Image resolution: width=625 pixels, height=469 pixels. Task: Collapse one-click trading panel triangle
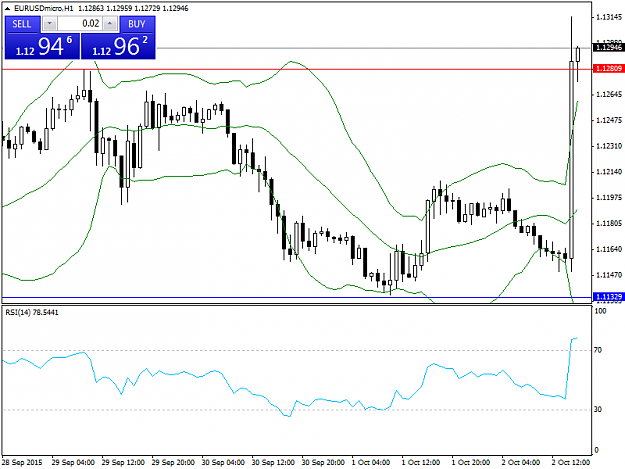(x=8, y=8)
